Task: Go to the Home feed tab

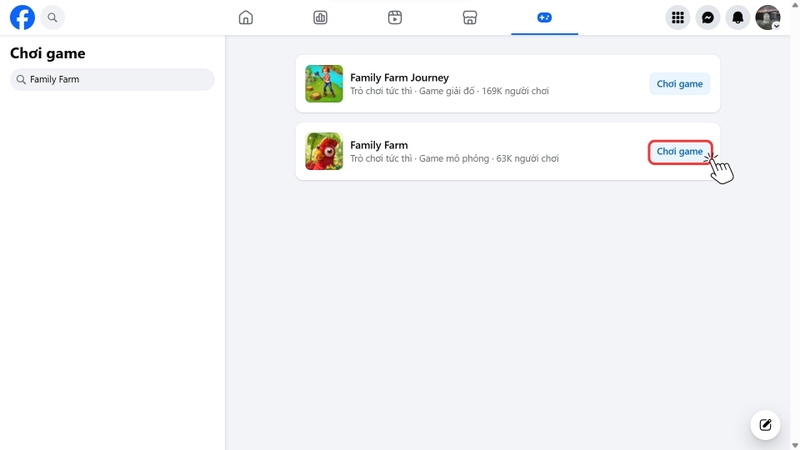Action: pos(246,17)
